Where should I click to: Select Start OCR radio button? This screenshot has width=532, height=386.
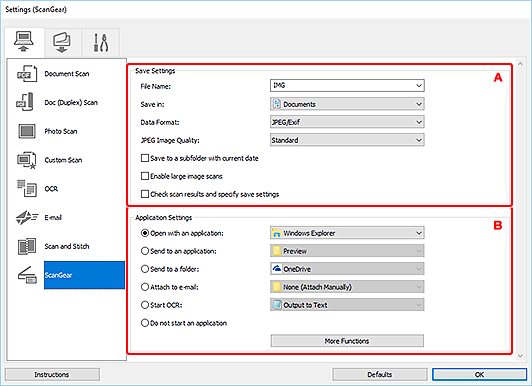tap(145, 305)
